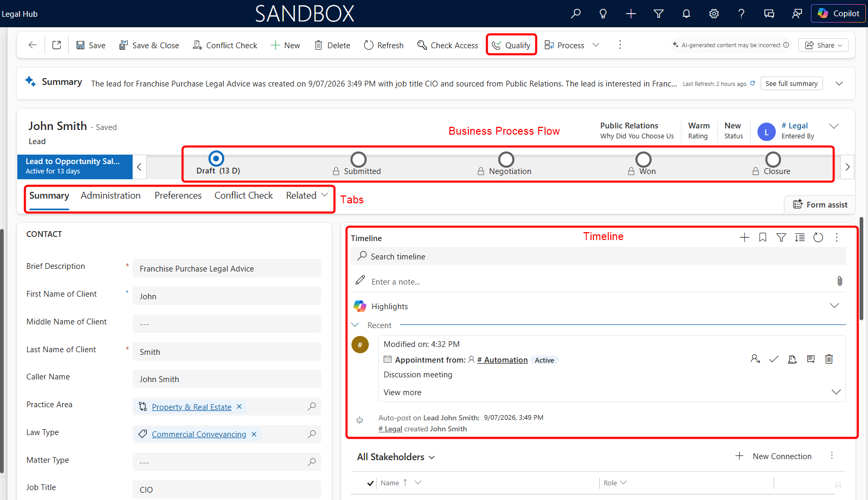Viewport: 868px width, 500px height.
Task: Qualify the lead
Action: tap(511, 46)
